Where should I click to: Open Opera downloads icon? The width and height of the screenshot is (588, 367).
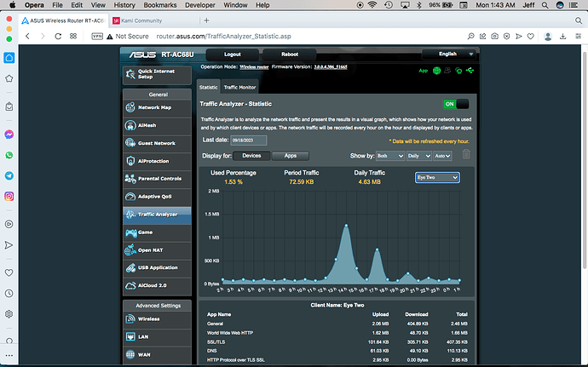click(x=562, y=37)
